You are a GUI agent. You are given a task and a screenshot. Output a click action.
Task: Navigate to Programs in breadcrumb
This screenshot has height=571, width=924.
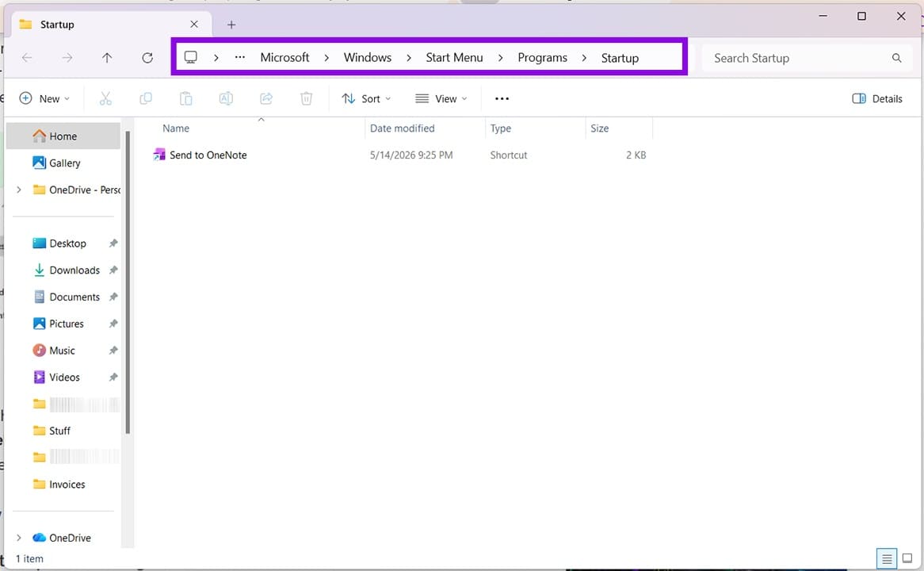[542, 57]
